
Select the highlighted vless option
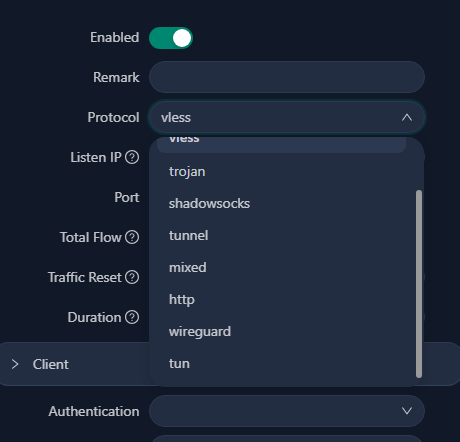[281, 145]
